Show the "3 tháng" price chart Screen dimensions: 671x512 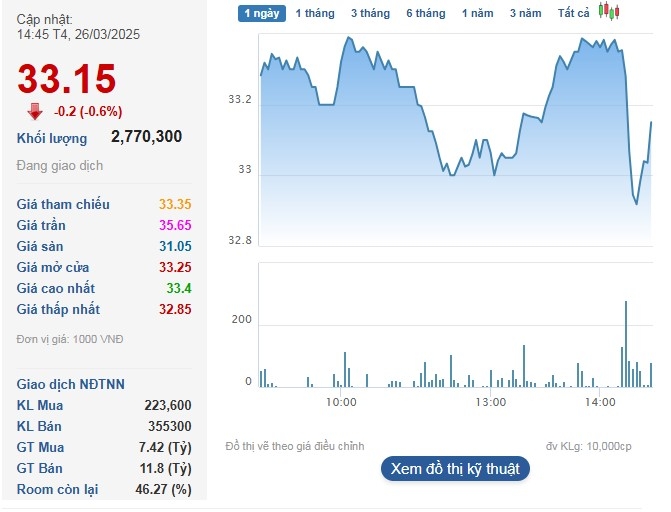click(x=370, y=13)
